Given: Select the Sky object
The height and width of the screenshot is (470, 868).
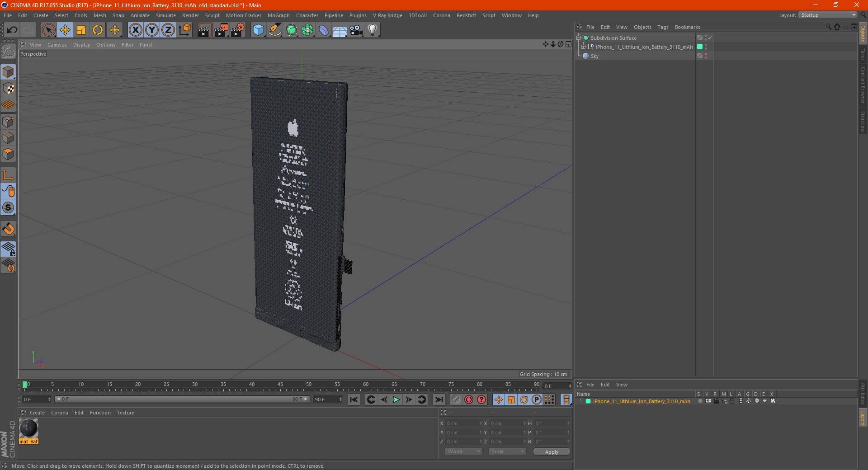Looking at the screenshot, I should (594, 56).
